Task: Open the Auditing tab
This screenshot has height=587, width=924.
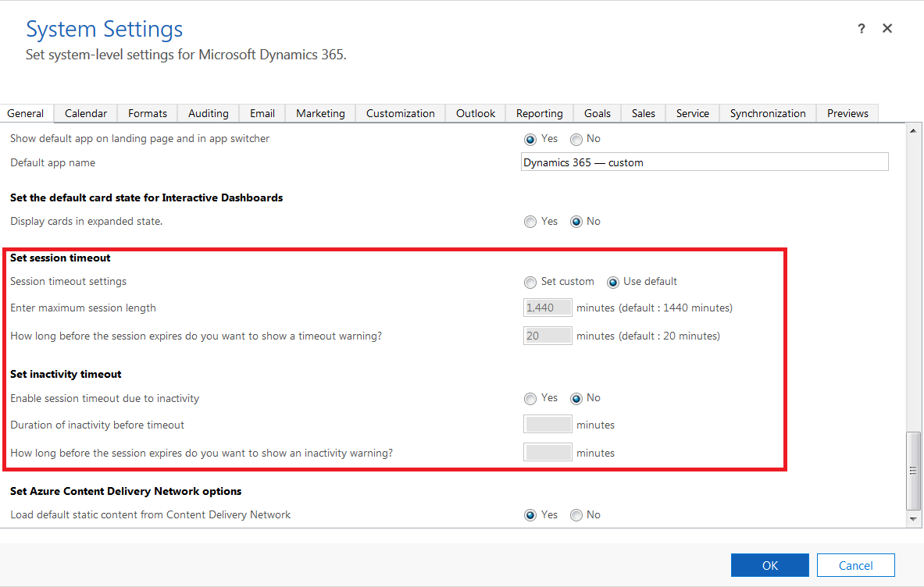Action: click(x=209, y=113)
